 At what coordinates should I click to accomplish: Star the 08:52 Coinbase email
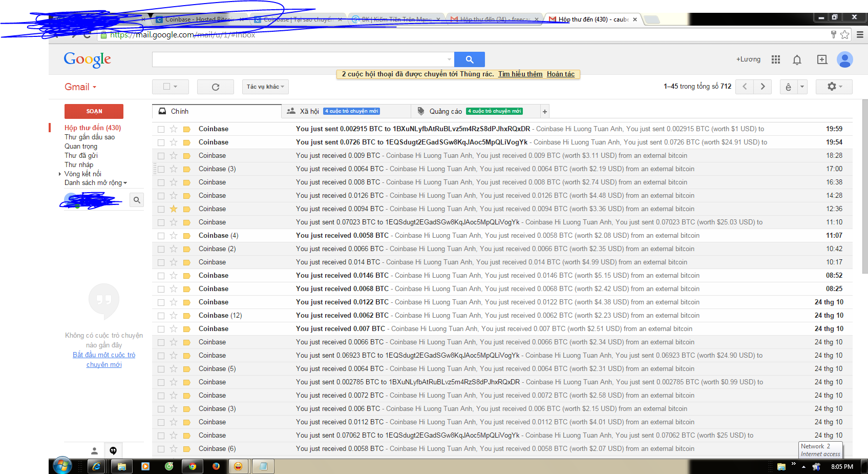(x=174, y=275)
